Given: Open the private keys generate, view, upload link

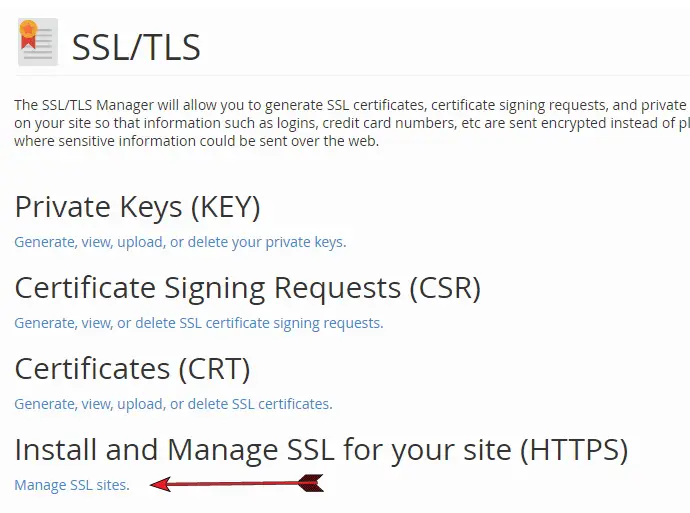Looking at the screenshot, I should (180, 242).
